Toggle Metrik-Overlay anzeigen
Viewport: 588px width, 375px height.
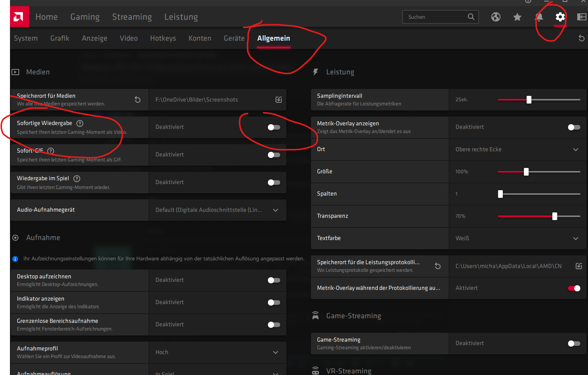(x=574, y=127)
